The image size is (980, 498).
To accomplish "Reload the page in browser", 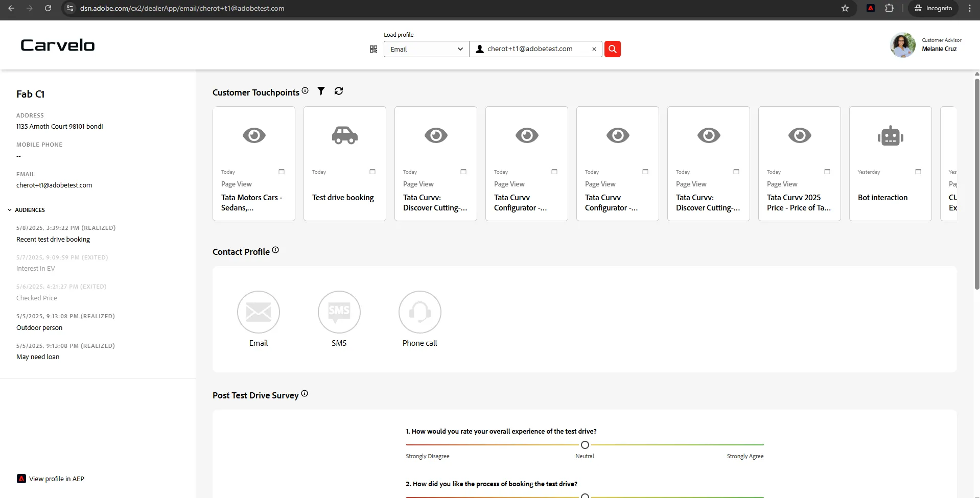I will pos(48,8).
